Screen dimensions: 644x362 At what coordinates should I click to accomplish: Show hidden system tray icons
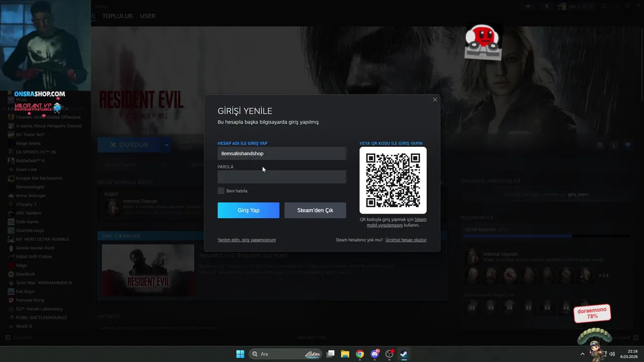[x=583, y=354]
